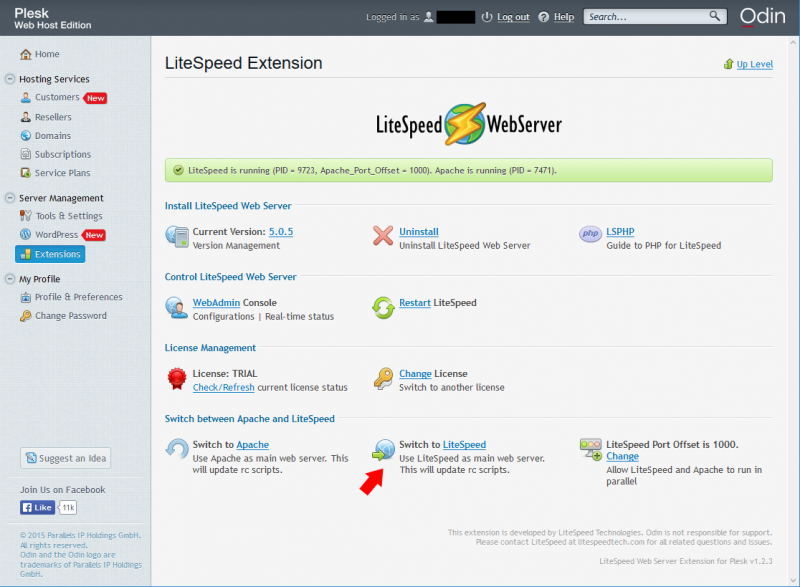The image size is (800, 587).
Task: Click the red License seal icon
Action: [x=177, y=379]
